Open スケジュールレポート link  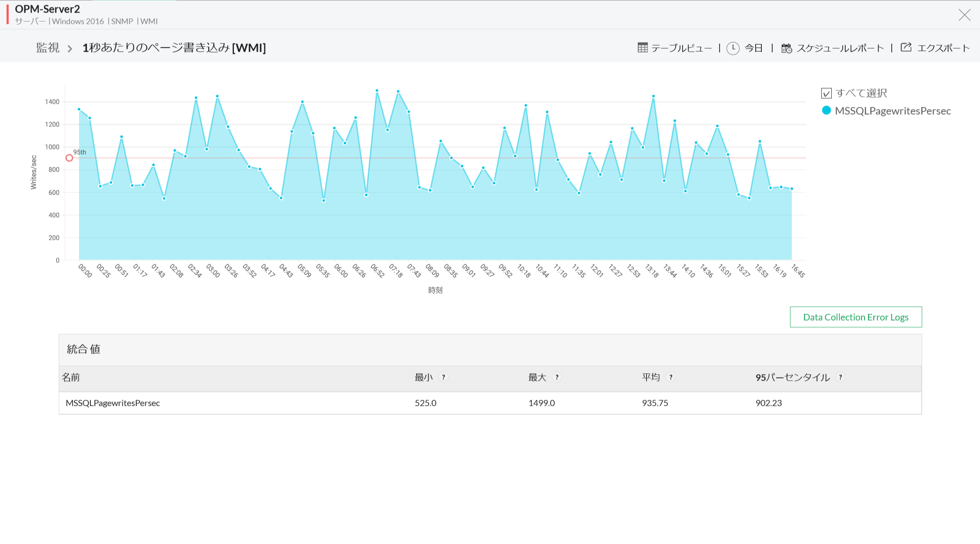[840, 48]
